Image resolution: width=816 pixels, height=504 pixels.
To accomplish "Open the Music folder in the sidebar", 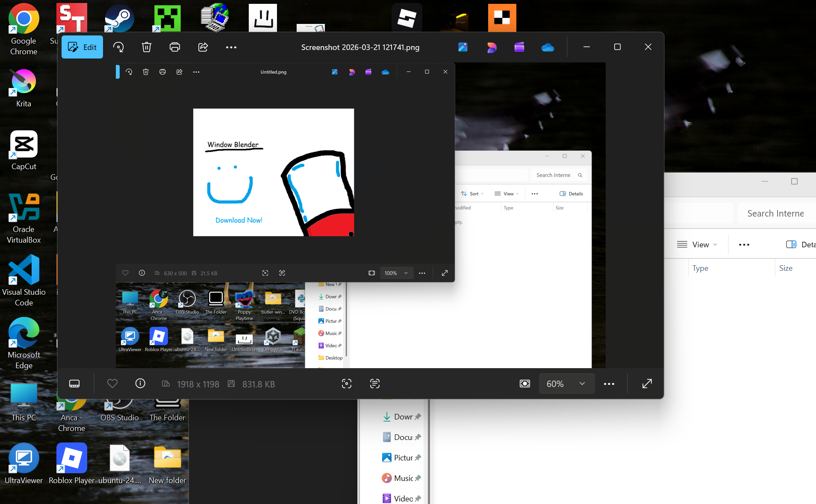I will tap(401, 478).
